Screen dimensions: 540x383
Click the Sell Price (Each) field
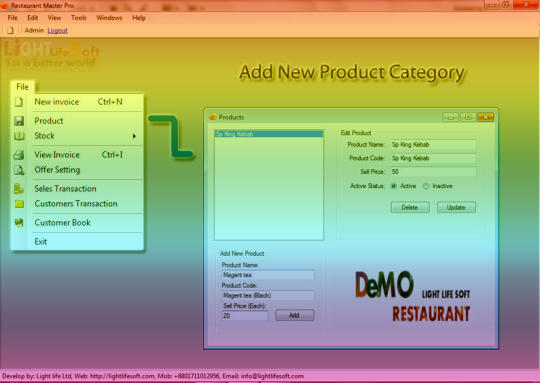tap(245, 315)
